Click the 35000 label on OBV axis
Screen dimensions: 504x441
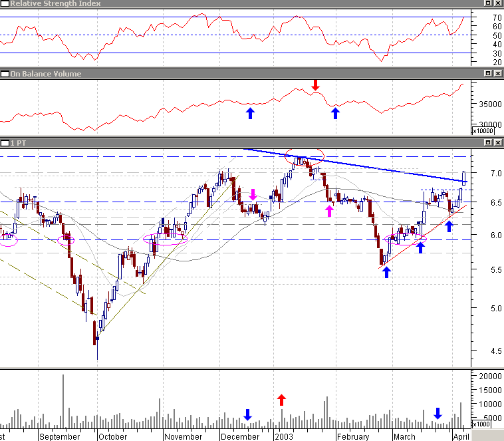coord(490,104)
